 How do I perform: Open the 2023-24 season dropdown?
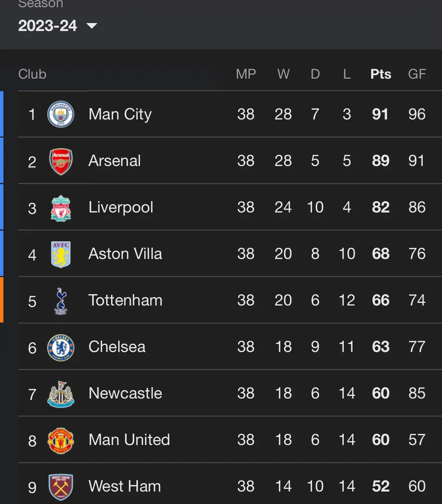58,26
